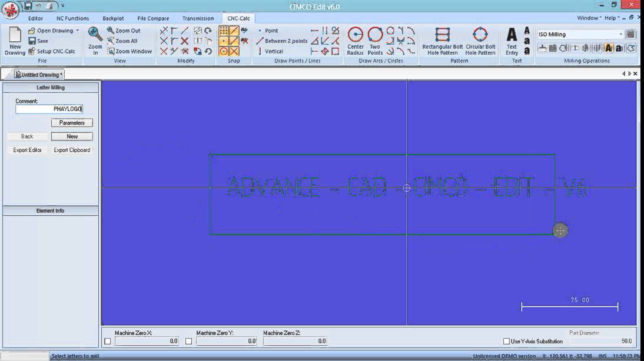Click the CIMCO application logo button
Image resolution: width=644 pixels, height=361 pixels.
click(x=10, y=10)
